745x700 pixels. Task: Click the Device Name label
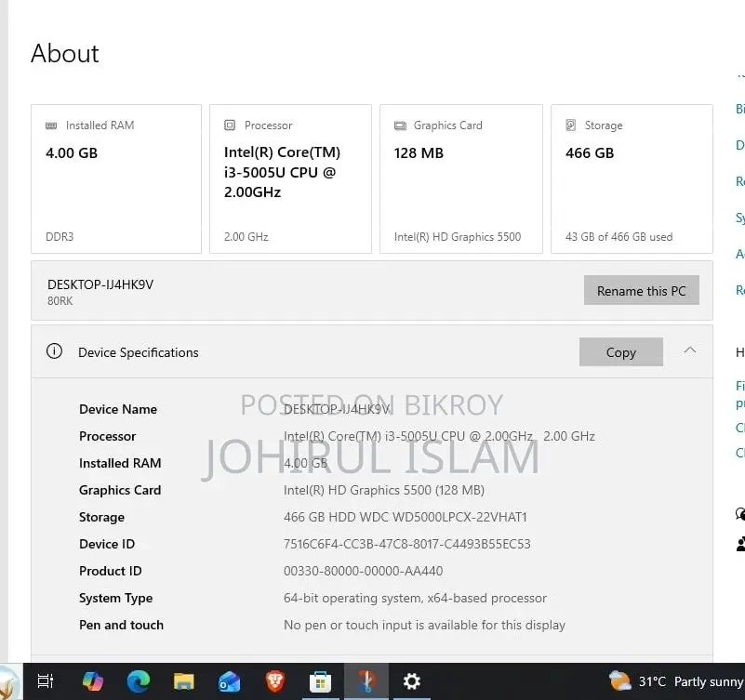pos(118,409)
